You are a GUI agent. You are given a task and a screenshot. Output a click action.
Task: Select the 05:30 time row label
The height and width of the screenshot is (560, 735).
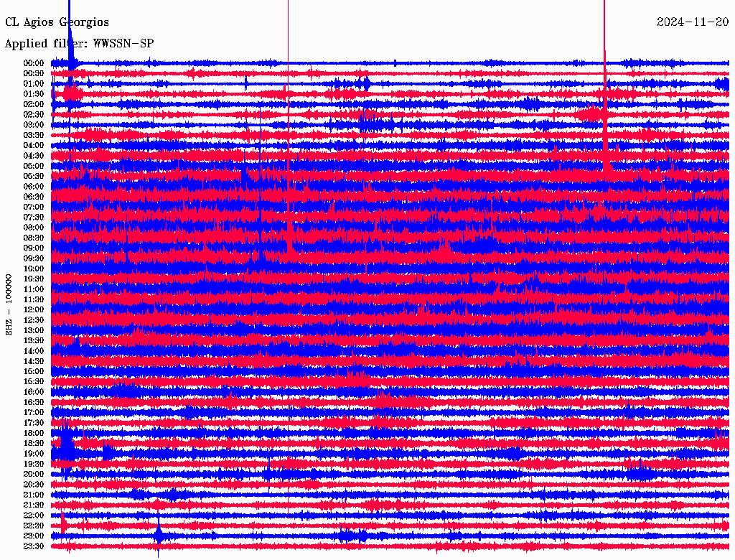pyautogui.click(x=34, y=177)
